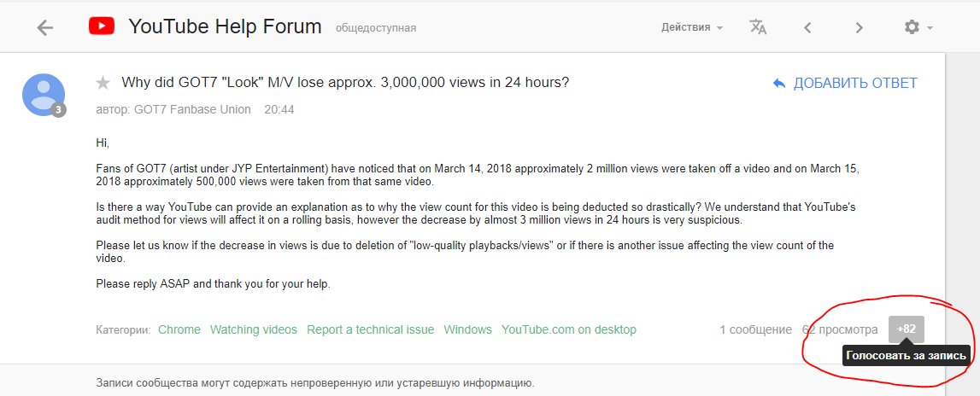Go to previous topic chevron
980x396 pixels.
point(807,27)
